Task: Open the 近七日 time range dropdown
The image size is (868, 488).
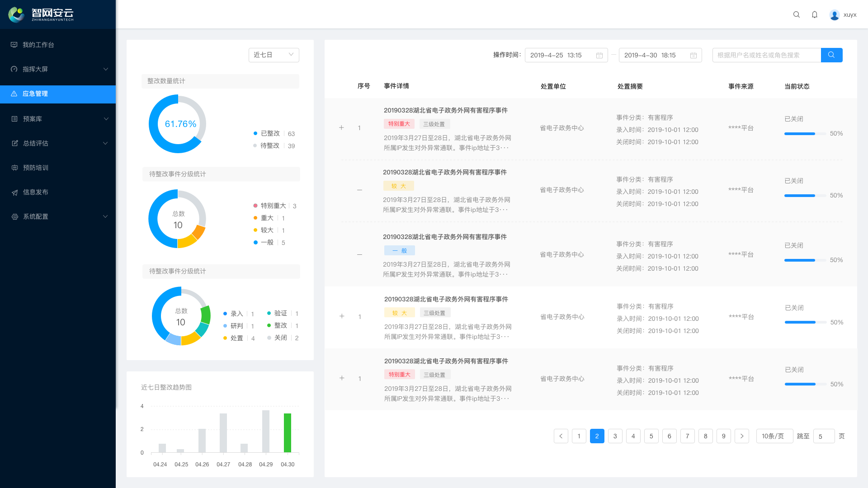Action: [274, 55]
